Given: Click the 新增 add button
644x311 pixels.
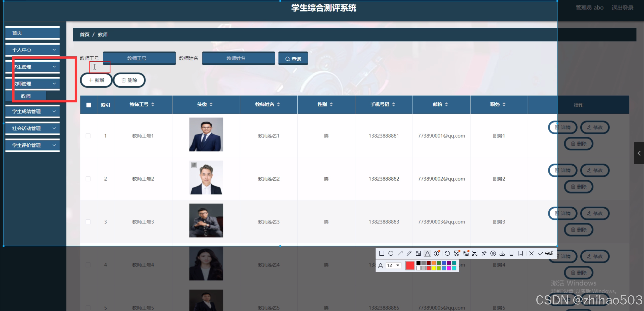Looking at the screenshot, I should (96, 80).
